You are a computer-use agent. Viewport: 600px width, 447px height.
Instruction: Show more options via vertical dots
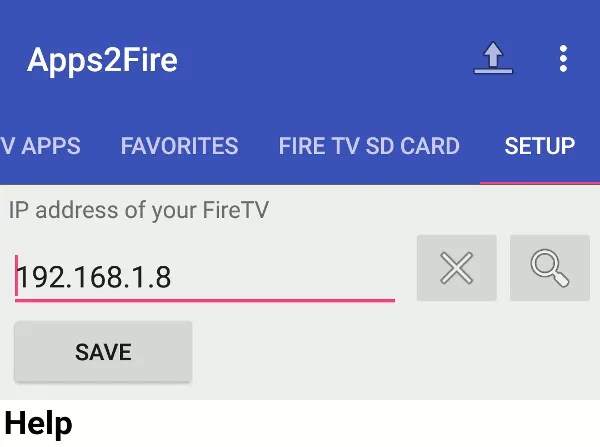563,59
